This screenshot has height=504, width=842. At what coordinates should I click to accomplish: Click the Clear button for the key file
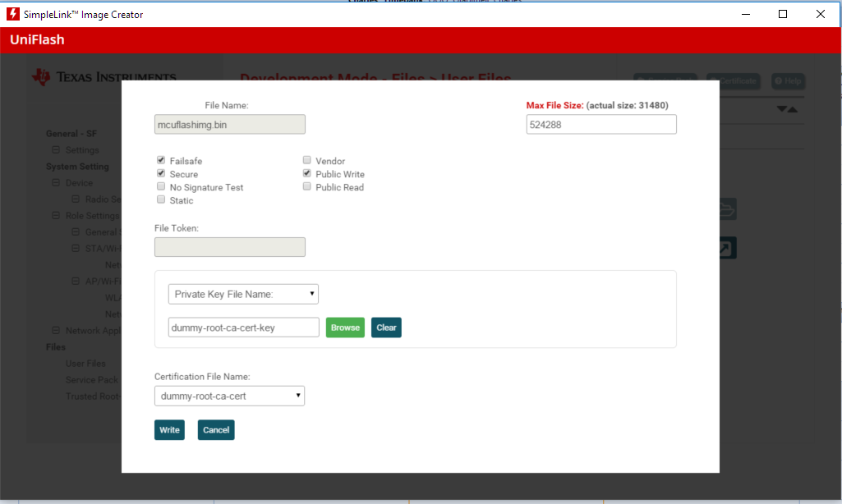click(386, 328)
